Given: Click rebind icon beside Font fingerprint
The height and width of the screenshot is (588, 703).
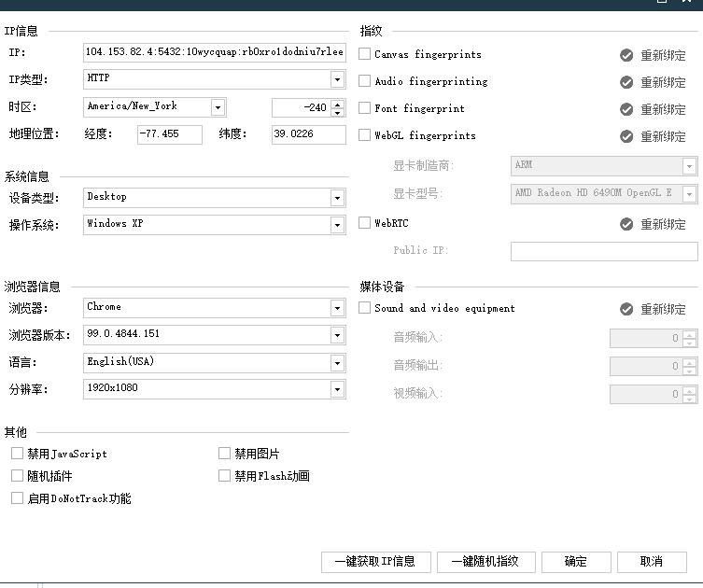Looking at the screenshot, I should pos(626,109).
